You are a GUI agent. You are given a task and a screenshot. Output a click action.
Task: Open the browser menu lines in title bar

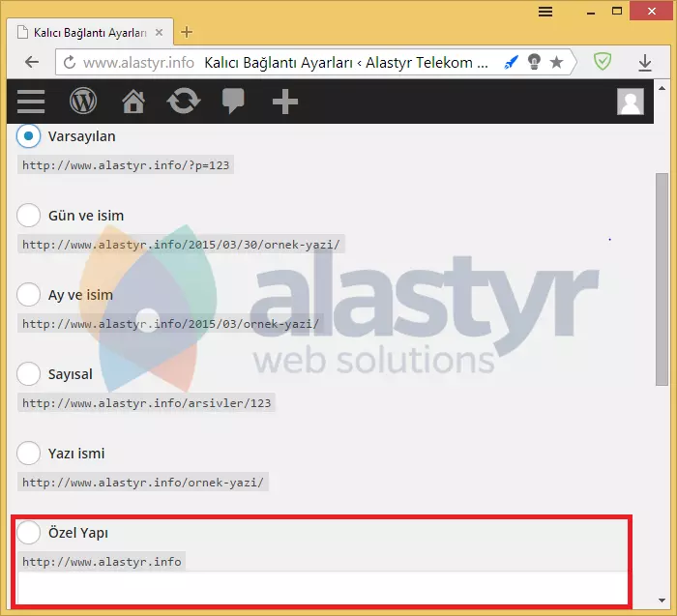coord(545,12)
